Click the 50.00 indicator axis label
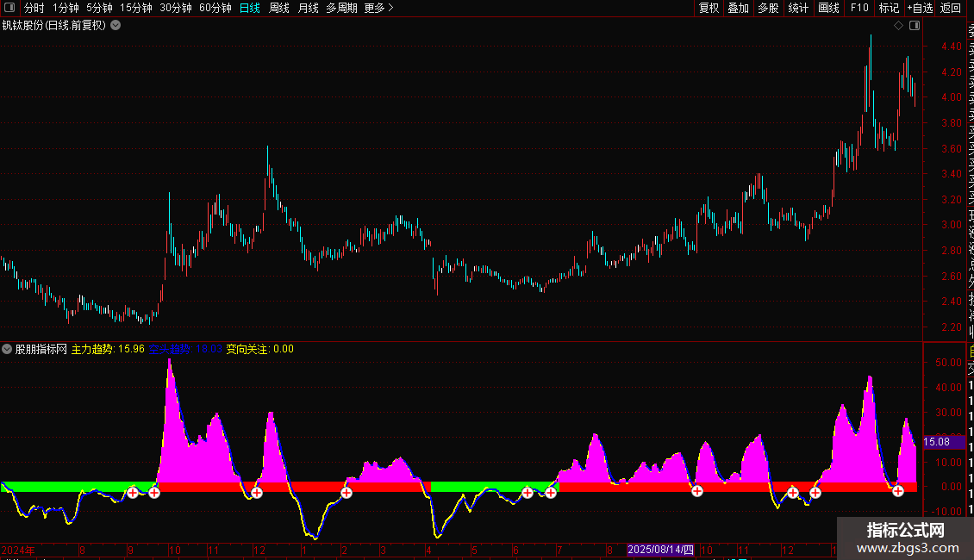Screen dimensions: 974x560 pyautogui.click(x=948, y=363)
